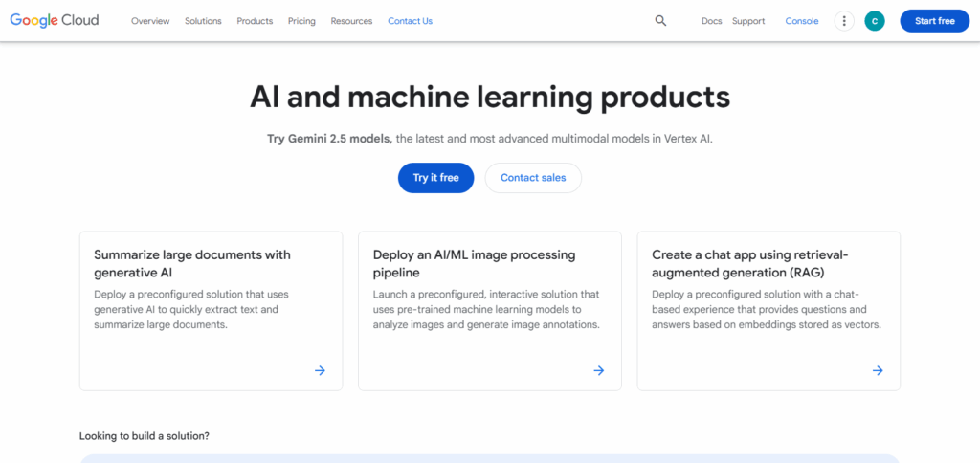The height and width of the screenshot is (463, 980).
Task: Click the Start free button
Action: [935, 21]
